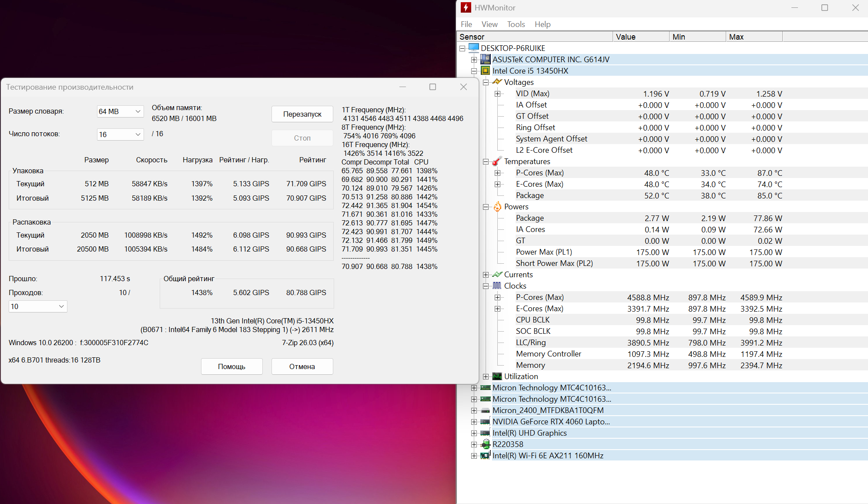The width and height of the screenshot is (868, 504).
Task: Expand the Currents tree node
Action: tap(486, 274)
